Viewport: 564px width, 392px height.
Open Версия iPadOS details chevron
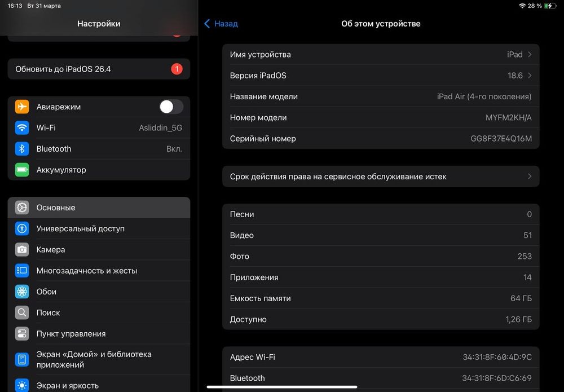click(x=530, y=76)
